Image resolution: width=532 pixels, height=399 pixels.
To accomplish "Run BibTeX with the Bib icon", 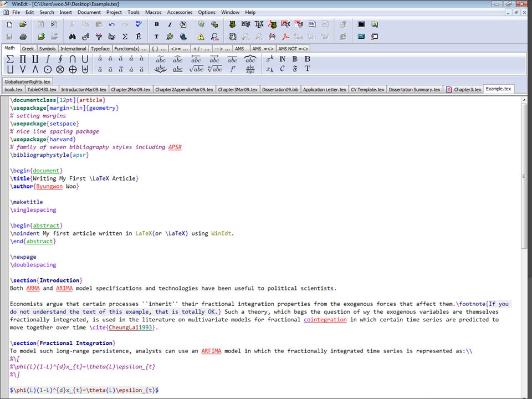I will tap(312, 24).
